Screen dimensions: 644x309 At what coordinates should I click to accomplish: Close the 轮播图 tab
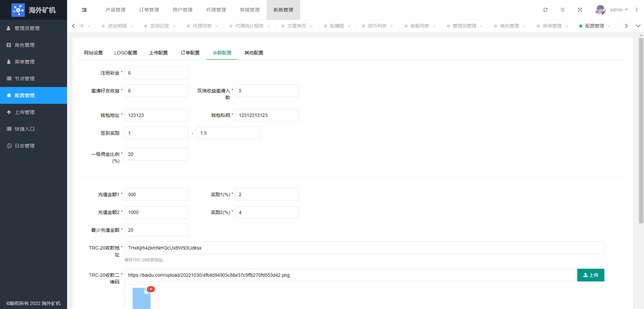pyautogui.click(x=349, y=26)
